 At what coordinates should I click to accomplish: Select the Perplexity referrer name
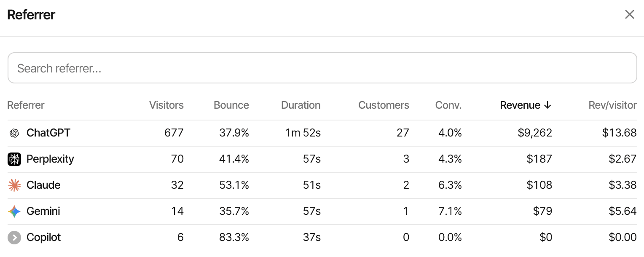[50, 159]
